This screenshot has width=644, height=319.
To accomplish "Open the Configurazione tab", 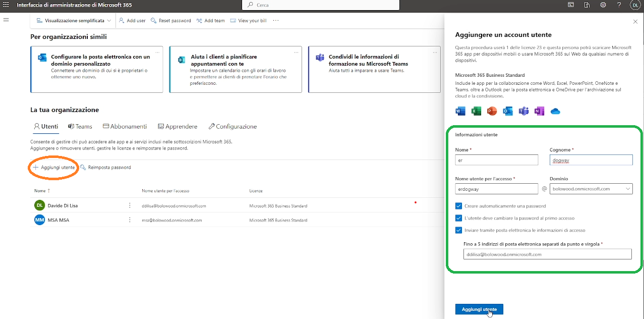I will [232, 127].
